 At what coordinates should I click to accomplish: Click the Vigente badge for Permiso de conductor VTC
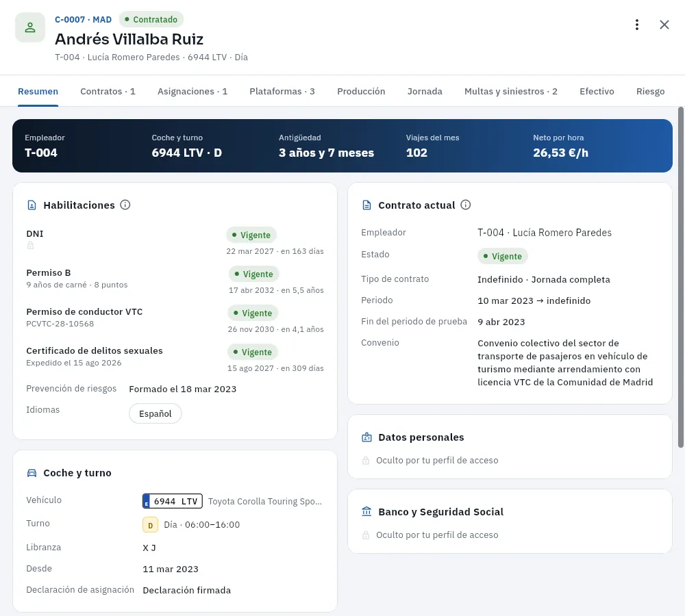point(253,313)
